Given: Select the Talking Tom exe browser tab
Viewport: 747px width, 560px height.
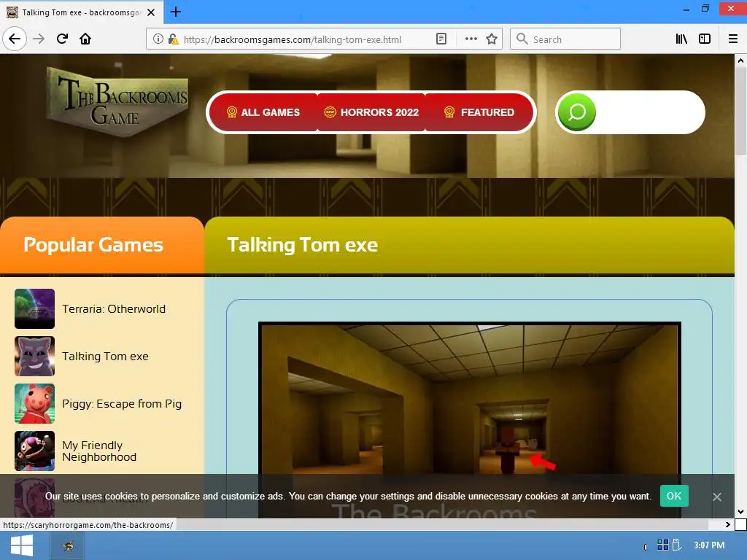Looking at the screenshot, I should 82,12.
